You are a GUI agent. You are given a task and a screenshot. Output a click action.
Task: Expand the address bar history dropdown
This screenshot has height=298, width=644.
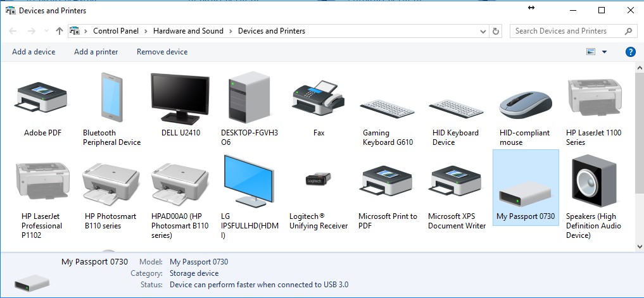pos(483,31)
